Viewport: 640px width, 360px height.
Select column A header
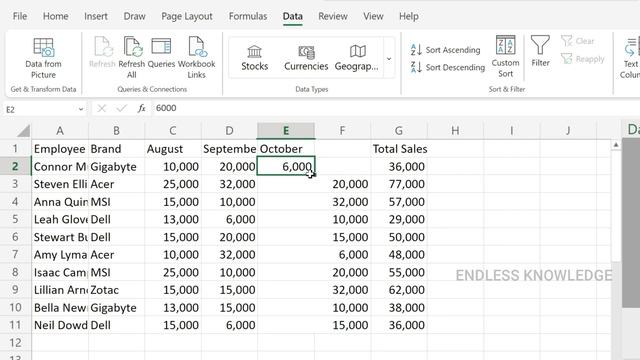(x=60, y=131)
